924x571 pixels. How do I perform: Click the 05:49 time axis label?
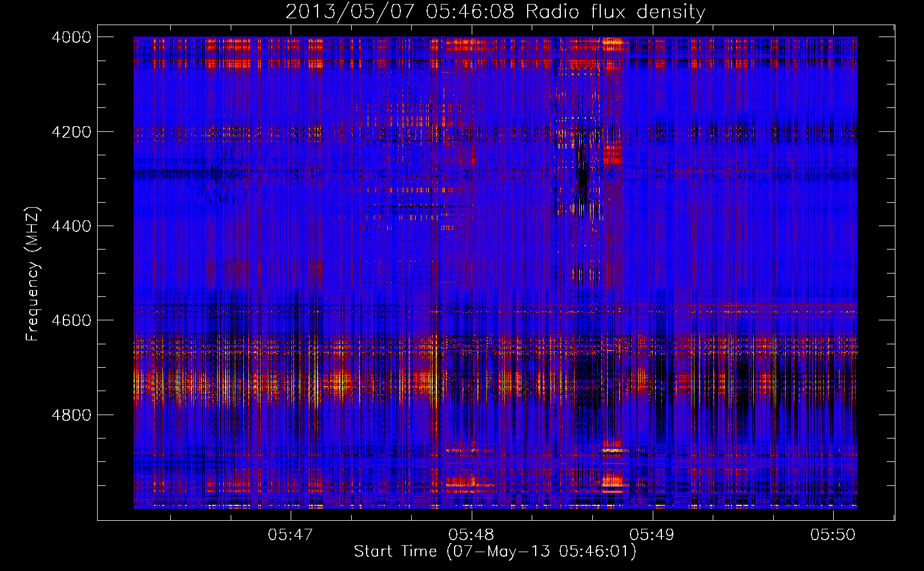(652, 534)
